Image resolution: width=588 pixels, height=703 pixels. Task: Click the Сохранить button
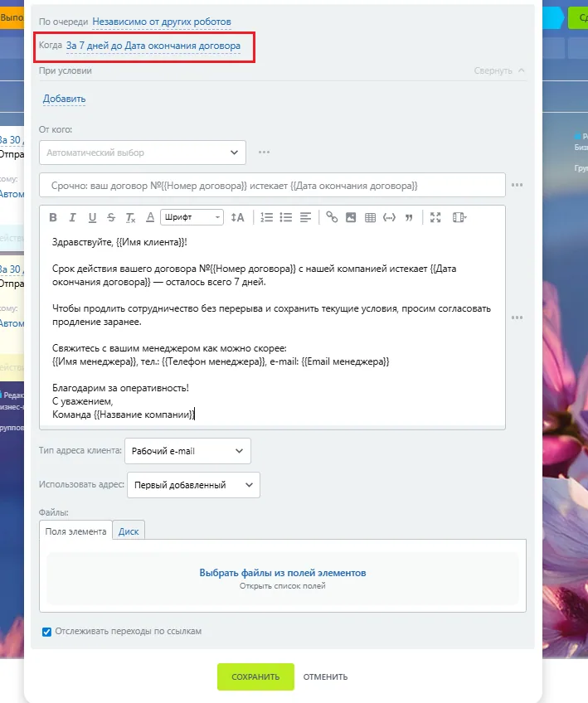click(255, 676)
